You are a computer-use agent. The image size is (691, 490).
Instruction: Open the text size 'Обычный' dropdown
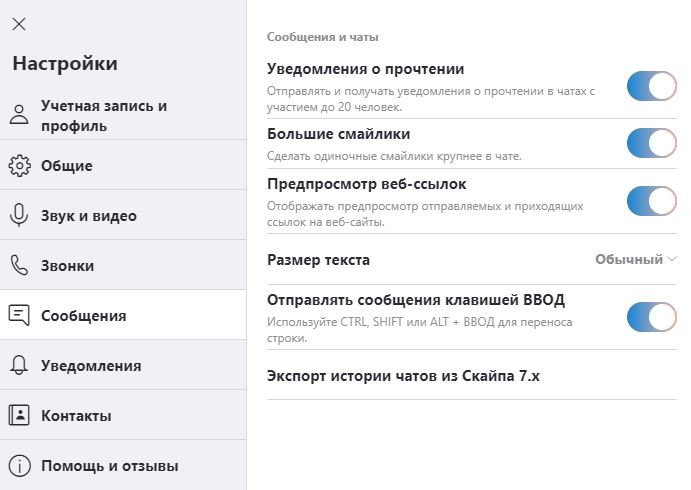point(629,260)
